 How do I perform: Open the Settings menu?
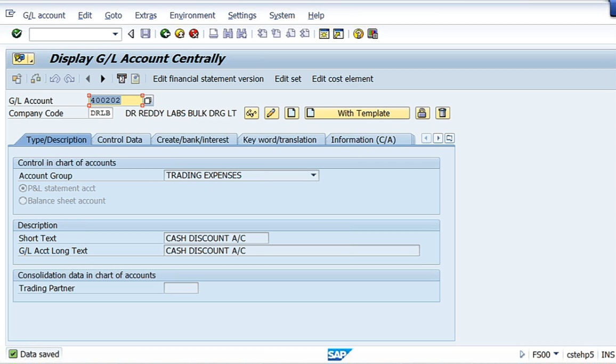tap(242, 15)
